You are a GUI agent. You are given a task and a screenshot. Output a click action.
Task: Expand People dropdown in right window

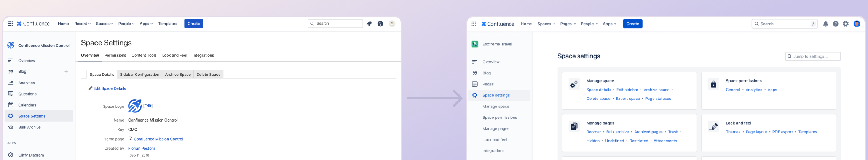pyautogui.click(x=589, y=24)
